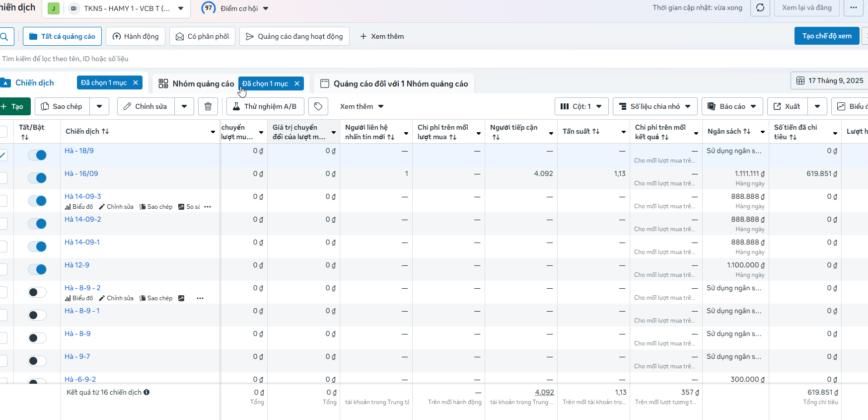
Task: Select the Tất cả quảng cáo view
Action: [62, 36]
